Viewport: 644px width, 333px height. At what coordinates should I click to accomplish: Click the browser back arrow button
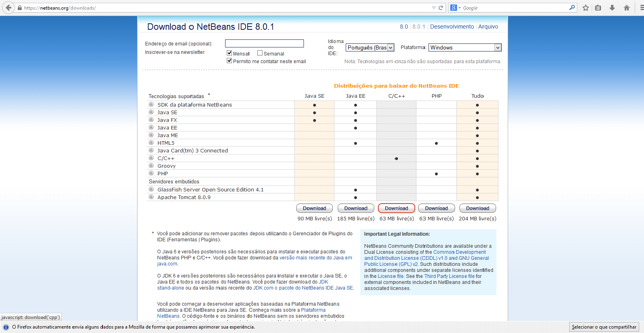(8, 8)
